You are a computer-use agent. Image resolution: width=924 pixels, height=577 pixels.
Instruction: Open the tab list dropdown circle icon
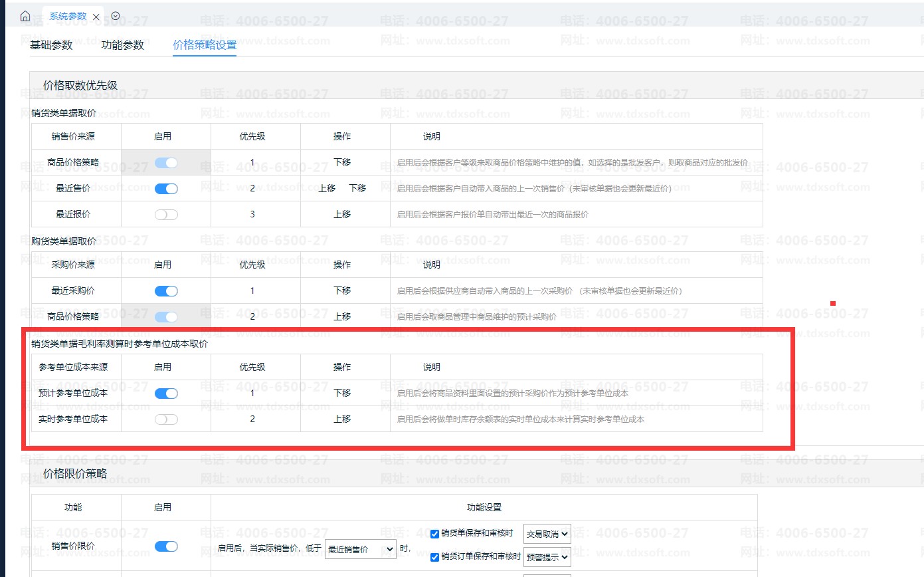[116, 16]
